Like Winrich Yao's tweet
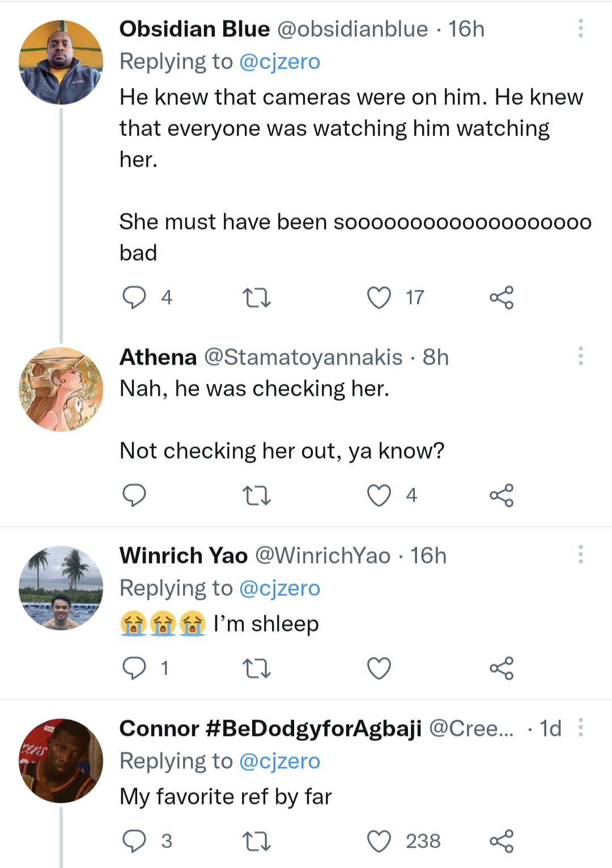Image resolution: width=612 pixels, height=868 pixels. click(x=379, y=668)
